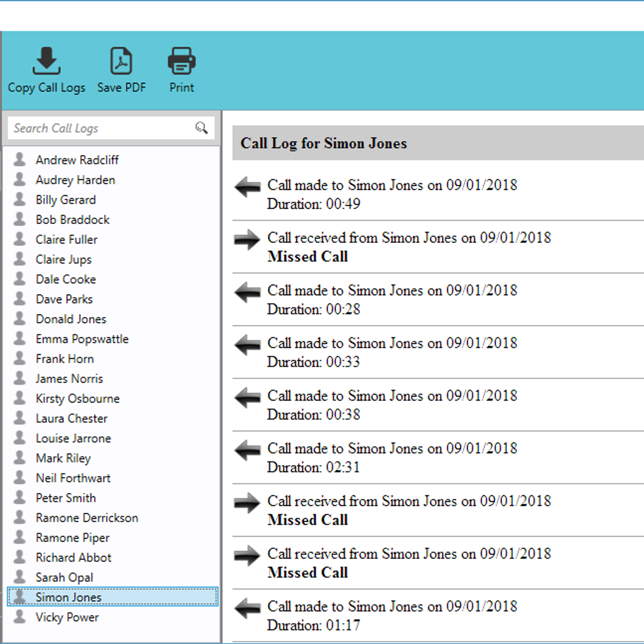Select the highlighted Simon Jones contact
The image size is (644, 644).
click(68, 597)
